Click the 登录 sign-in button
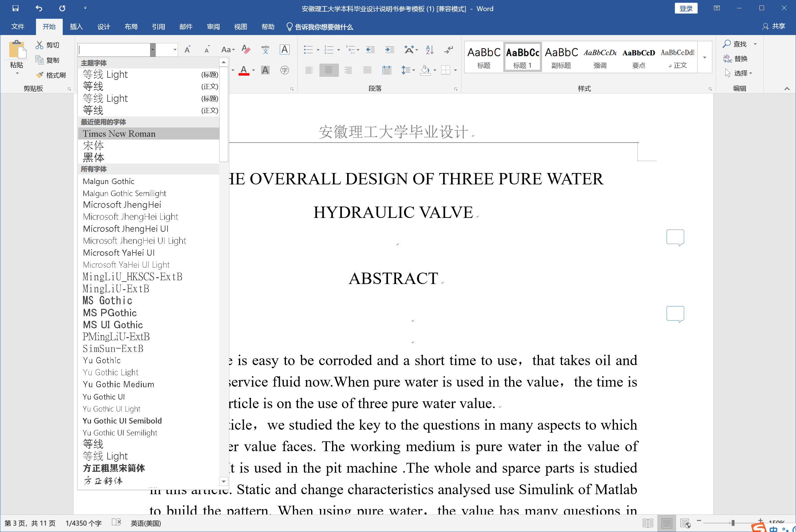The image size is (796, 532). point(686,9)
